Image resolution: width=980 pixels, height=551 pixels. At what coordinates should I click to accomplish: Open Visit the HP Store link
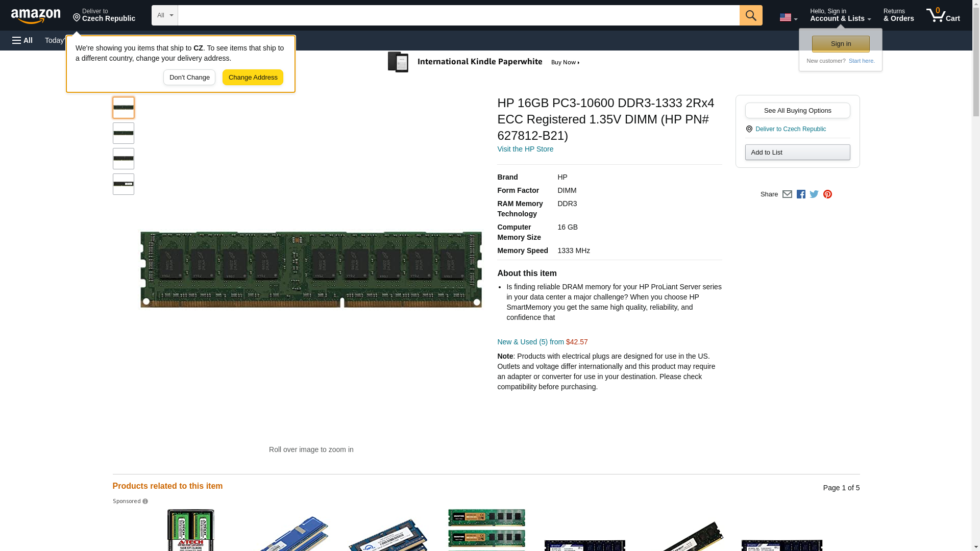click(x=525, y=149)
